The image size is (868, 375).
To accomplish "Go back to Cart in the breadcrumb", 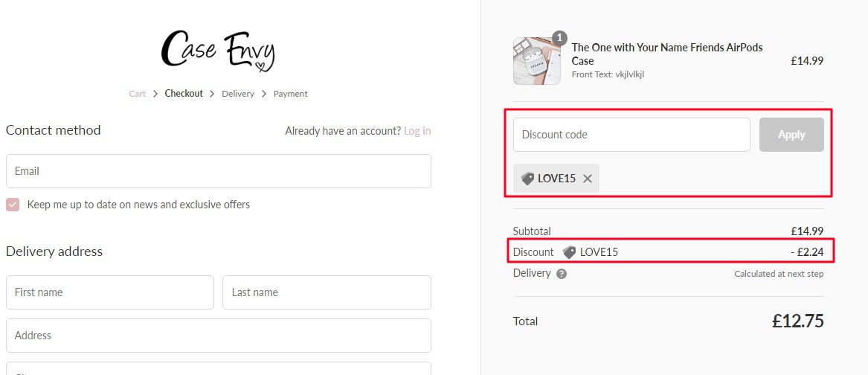I will pyautogui.click(x=138, y=94).
